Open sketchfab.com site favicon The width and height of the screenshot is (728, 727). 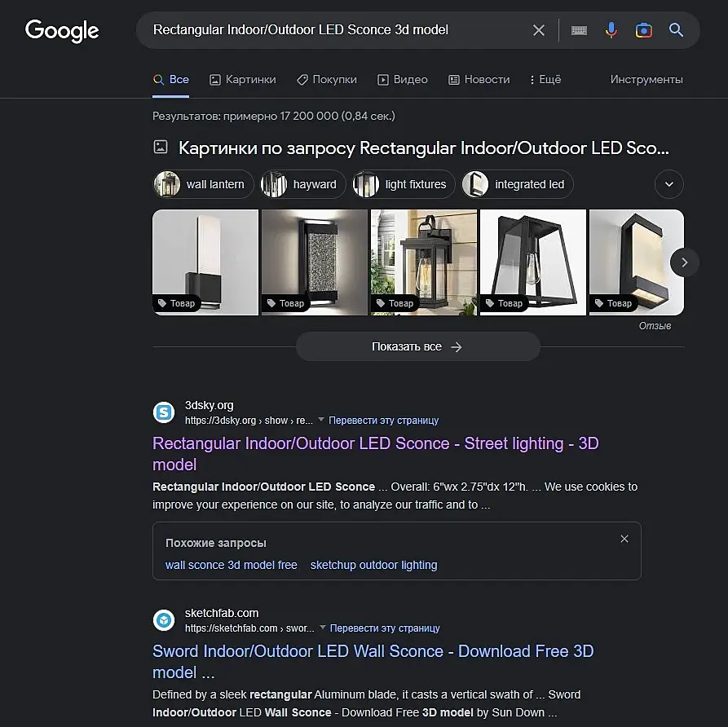(164, 620)
